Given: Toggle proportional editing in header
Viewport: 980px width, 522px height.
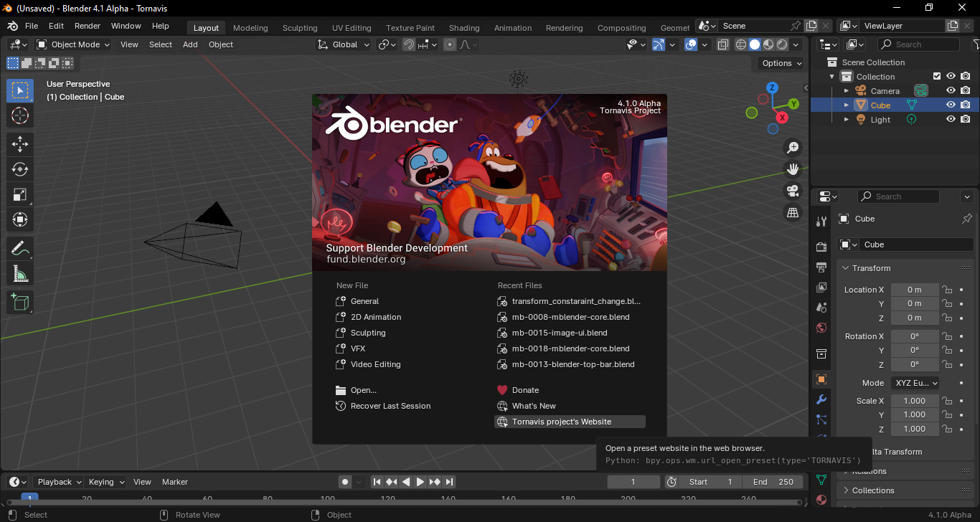Looking at the screenshot, I should pos(450,44).
